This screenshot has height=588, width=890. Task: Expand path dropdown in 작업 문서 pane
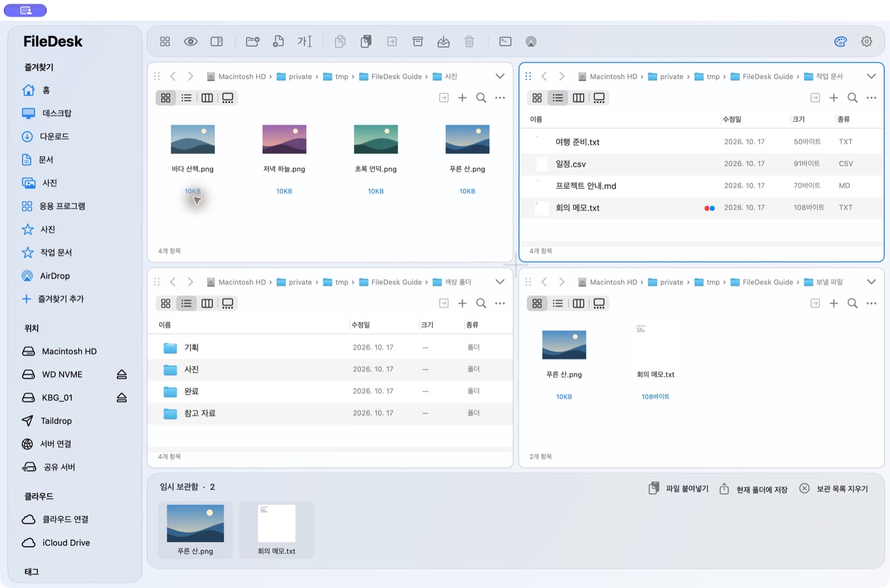point(871,76)
